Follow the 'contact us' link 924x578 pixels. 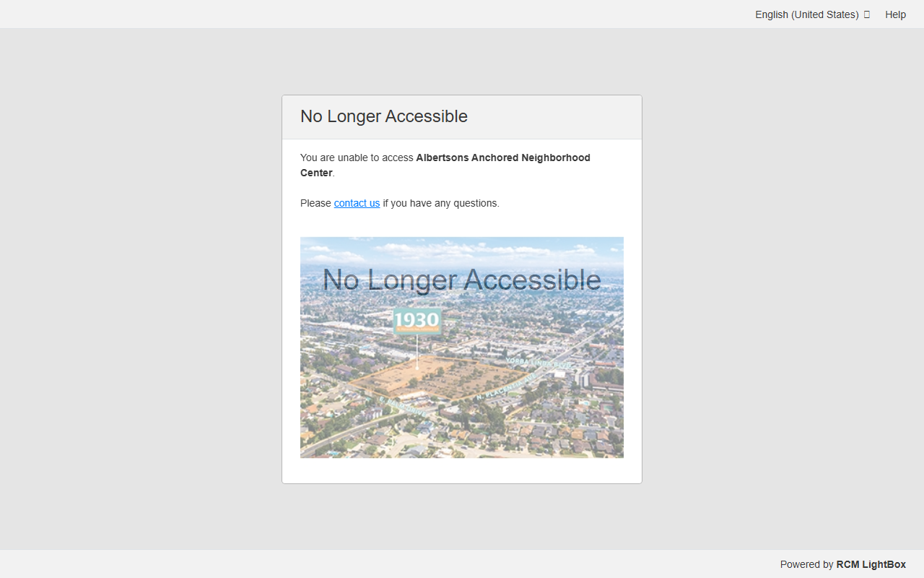[357, 203]
